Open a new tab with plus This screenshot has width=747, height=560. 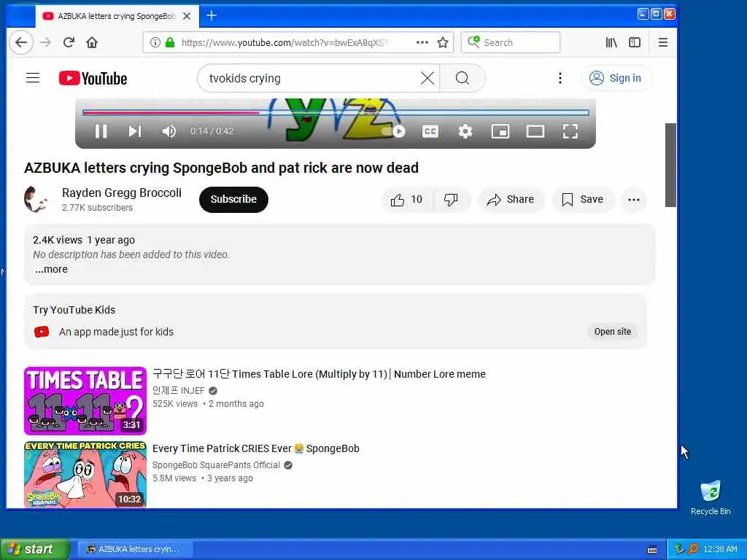tap(212, 16)
